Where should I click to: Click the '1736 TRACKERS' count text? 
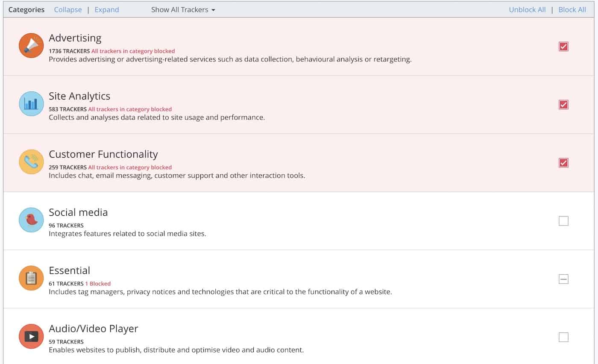pos(69,51)
